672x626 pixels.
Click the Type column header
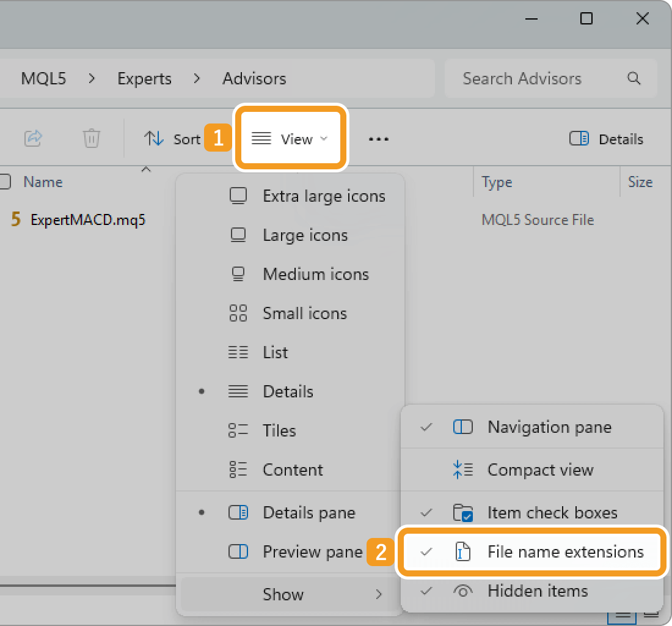(x=497, y=182)
